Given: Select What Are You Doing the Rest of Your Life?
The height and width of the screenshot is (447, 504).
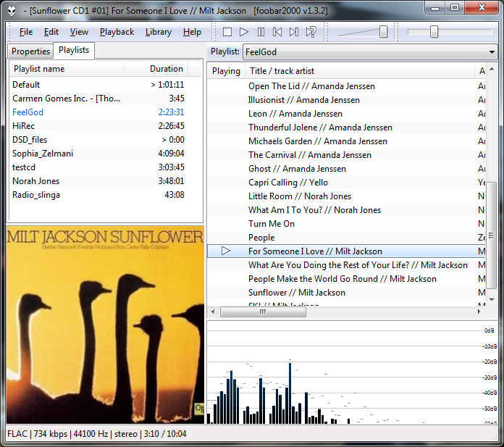Looking at the screenshot, I should tap(346, 265).
